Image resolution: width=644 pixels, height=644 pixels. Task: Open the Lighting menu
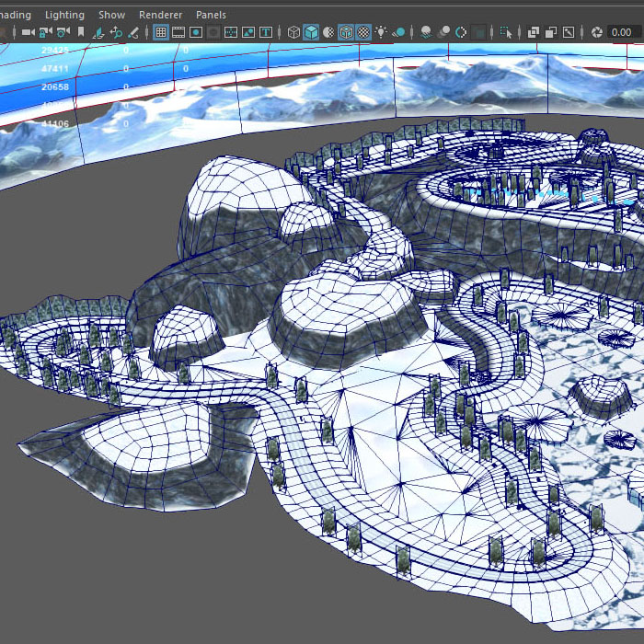(x=64, y=15)
